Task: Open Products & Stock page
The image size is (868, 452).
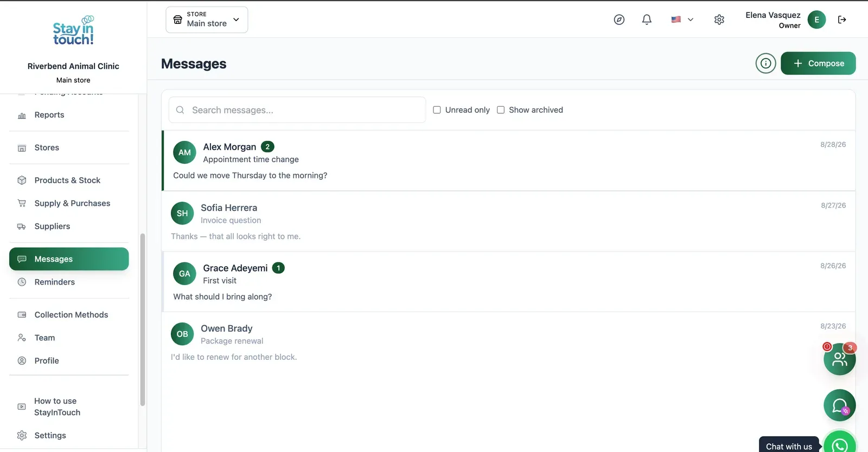Action: click(x=69, y=180)
